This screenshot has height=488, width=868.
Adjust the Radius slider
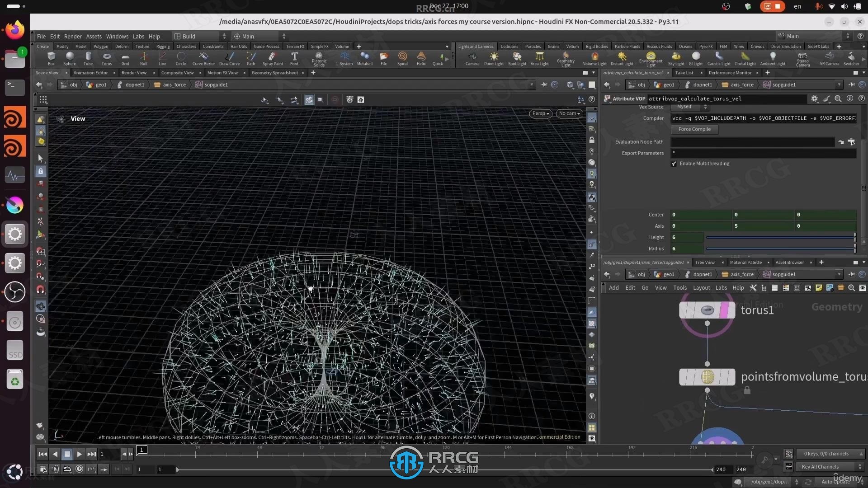781,249
